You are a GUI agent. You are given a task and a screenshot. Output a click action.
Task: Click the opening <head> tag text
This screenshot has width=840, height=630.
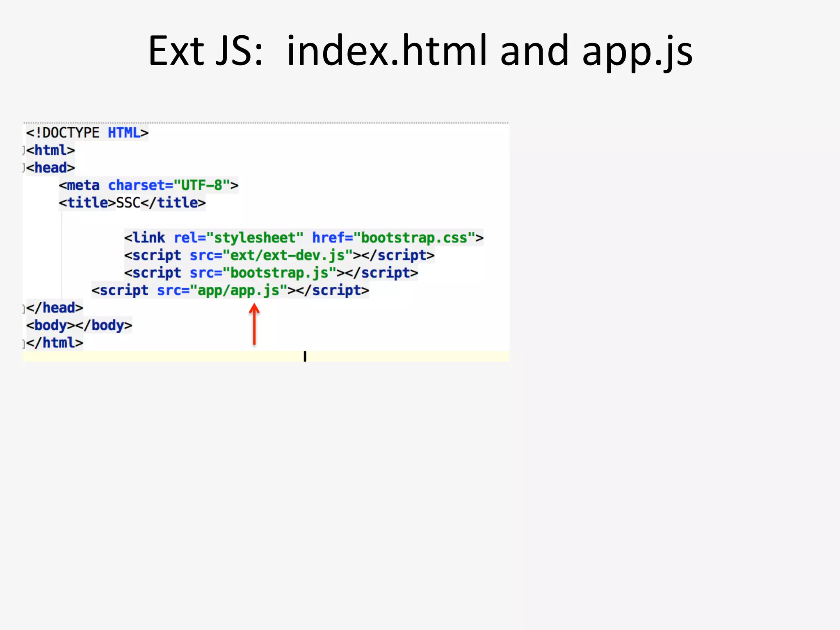point(51,168)
